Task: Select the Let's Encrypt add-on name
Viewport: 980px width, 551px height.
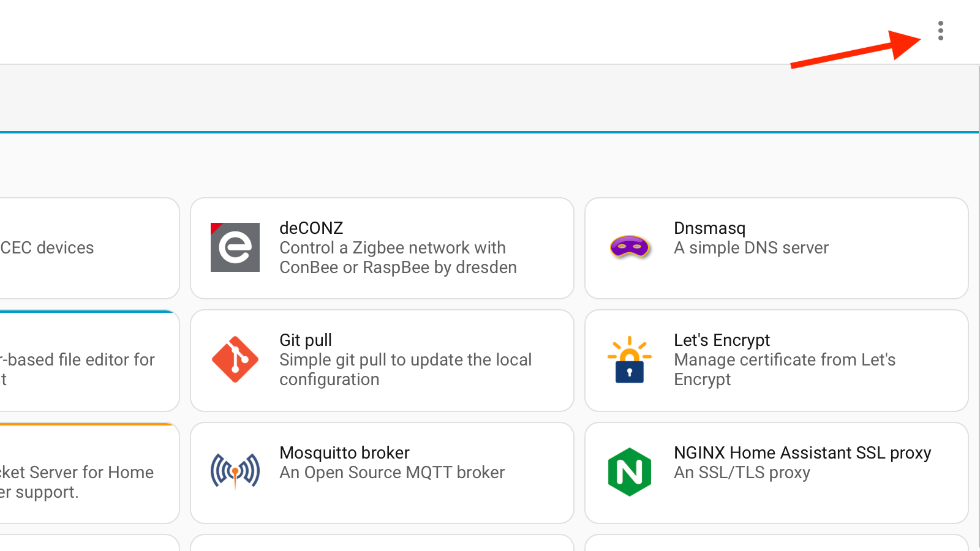Action: [722, 340]
